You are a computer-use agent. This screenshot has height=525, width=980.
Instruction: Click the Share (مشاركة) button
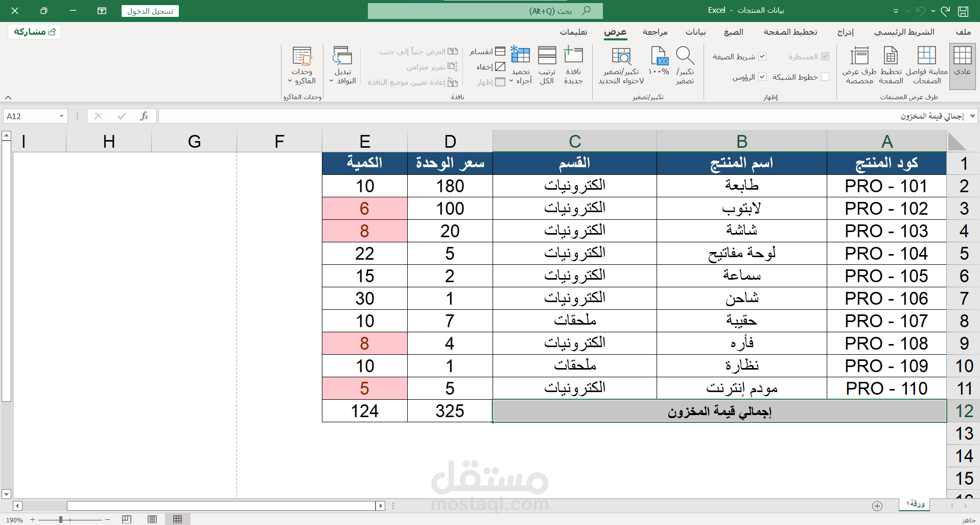[35, 32]
